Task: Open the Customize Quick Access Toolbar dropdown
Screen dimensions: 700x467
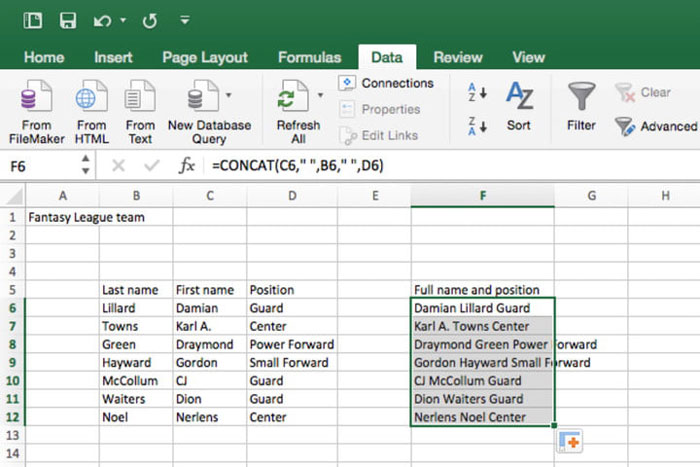Action: coord(184,20)
